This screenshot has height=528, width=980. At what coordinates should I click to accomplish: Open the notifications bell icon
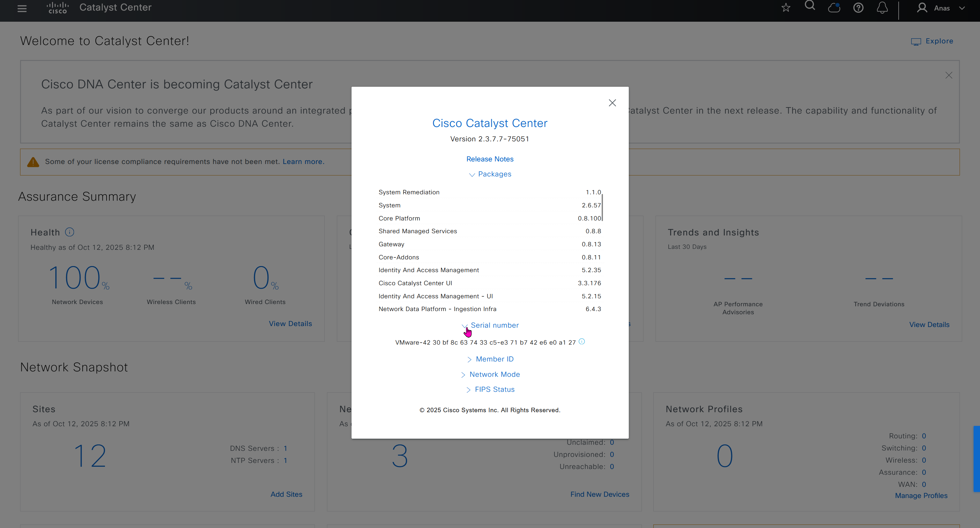point(882,8)
